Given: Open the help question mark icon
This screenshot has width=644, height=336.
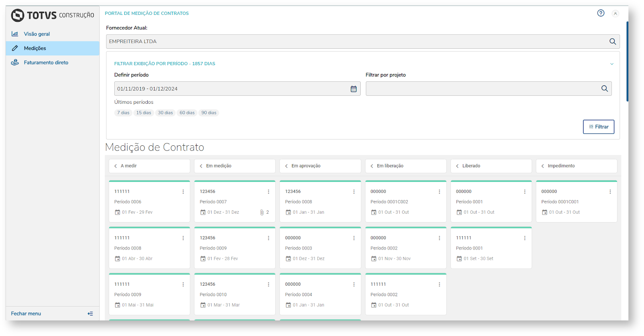Looking at the screenshot, I should coord(601,13).
